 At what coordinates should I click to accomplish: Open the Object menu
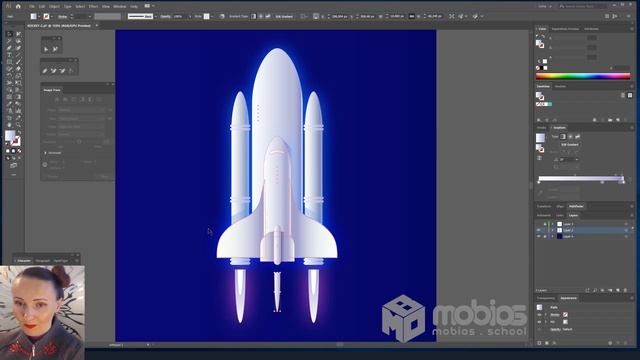pyautogui.click(x=54, y=7)
